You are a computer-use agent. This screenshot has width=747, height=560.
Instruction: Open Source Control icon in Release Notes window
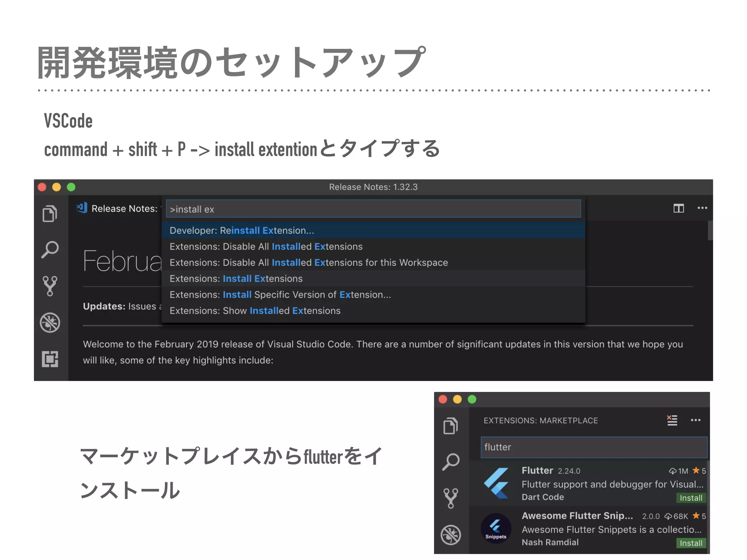(x=50, y=286)
